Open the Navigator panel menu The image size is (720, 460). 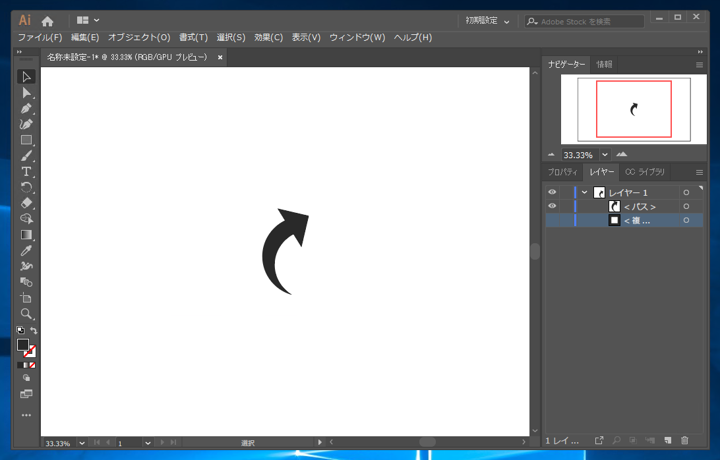(x=699, y=65)
